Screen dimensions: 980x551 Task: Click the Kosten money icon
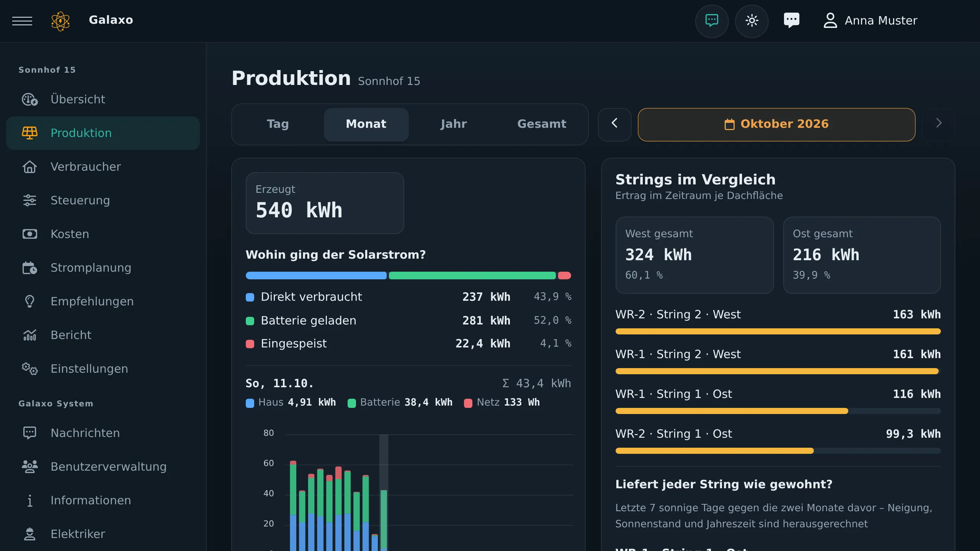coord(29,234)
